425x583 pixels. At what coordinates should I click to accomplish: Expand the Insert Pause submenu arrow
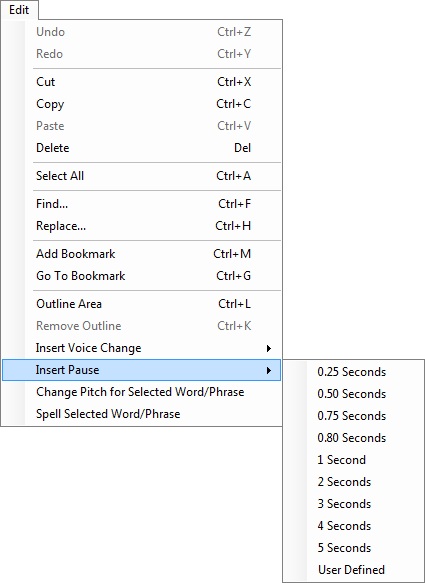(x=269, y=370)
